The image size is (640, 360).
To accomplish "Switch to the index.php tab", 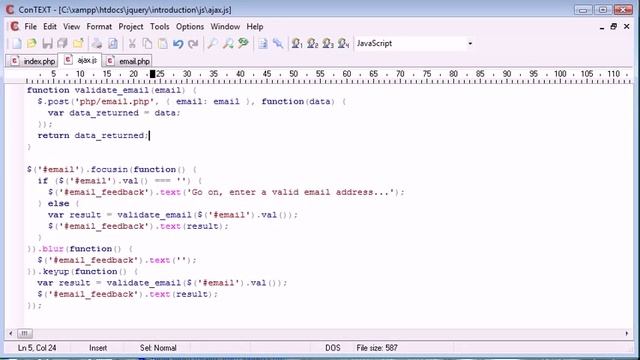I will tap(33, 61).
